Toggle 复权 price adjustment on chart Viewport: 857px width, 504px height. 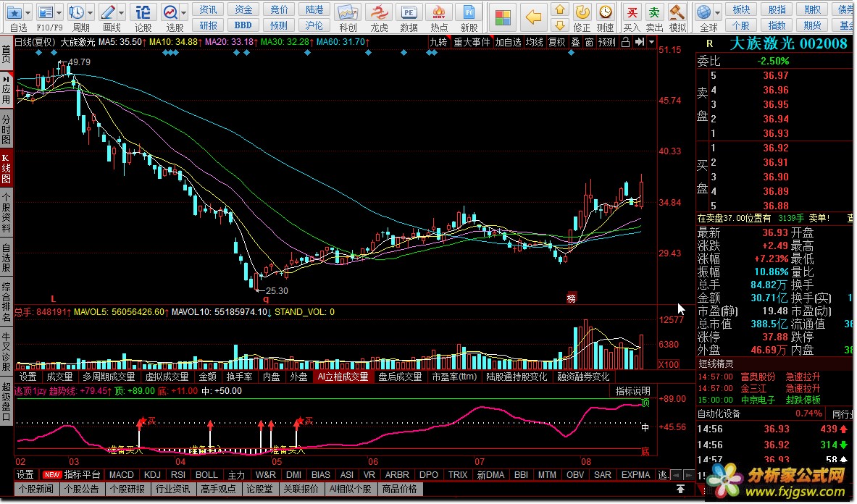click(556, 42)
